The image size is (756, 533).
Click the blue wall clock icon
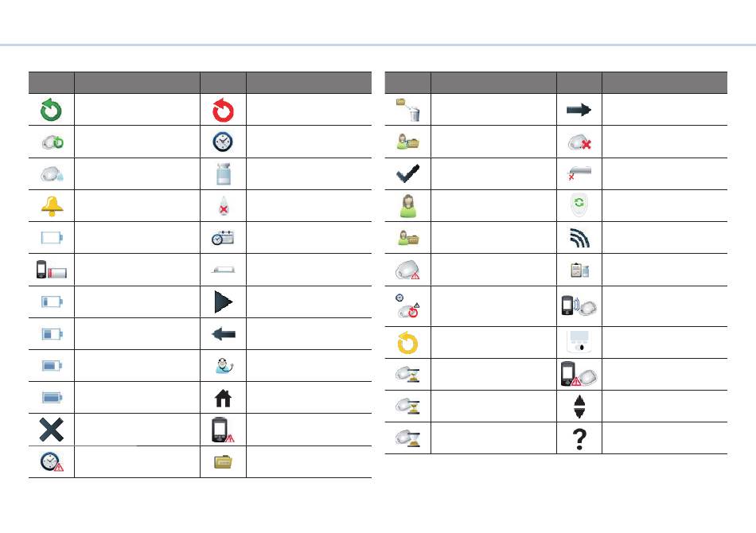click(x=223, y=142)
